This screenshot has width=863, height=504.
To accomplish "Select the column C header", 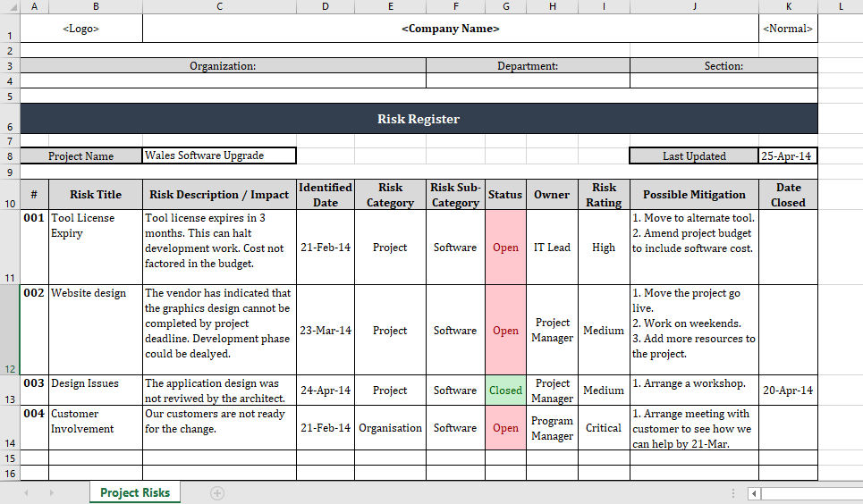I will pyautogui.click(x=219, y=6).
